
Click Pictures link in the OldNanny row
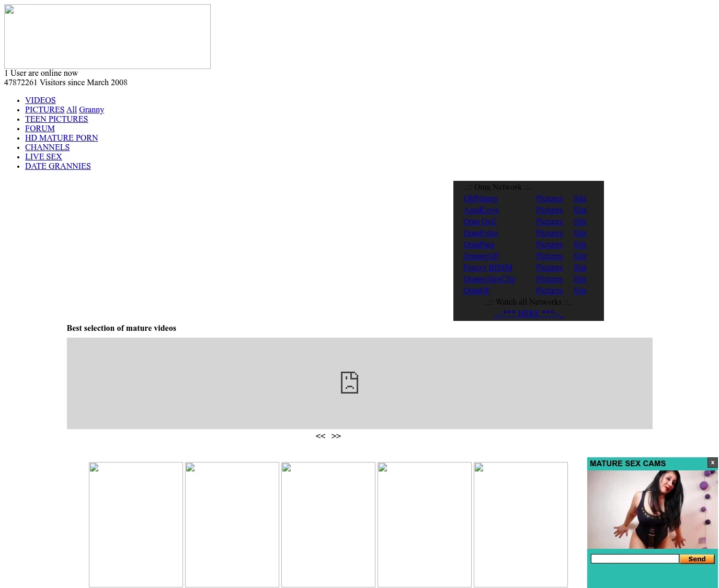550,199
